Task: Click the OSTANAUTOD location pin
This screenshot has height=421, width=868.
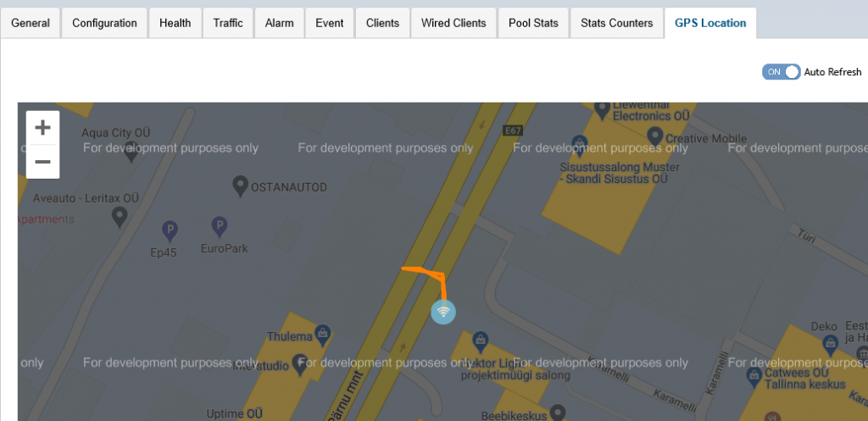Action: pos(240,186)
